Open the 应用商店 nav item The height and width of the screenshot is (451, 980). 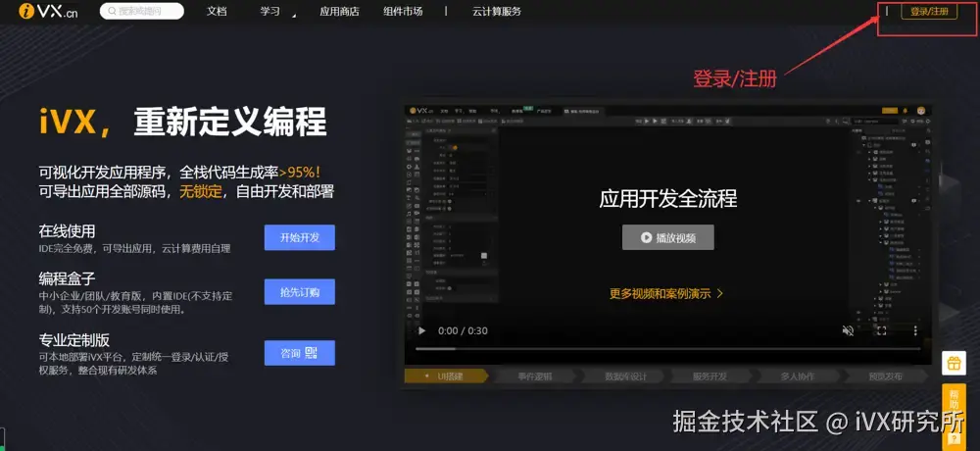point(339,11)
